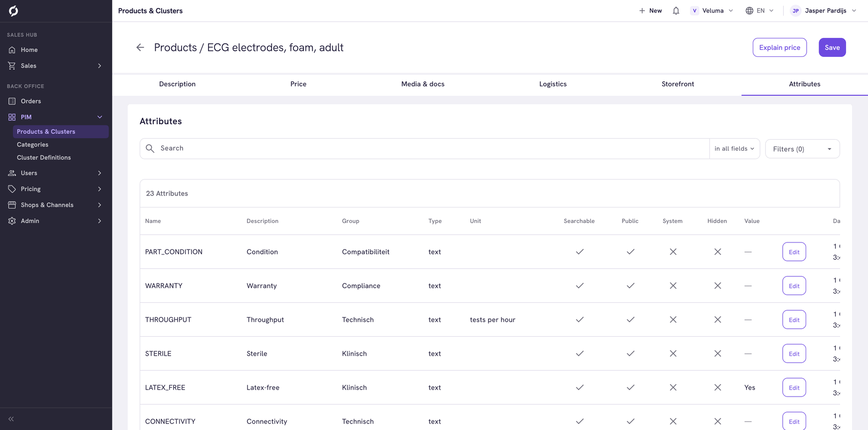
Task: Open Cluster Definitions in the sidebar
Action: point(44,158)
